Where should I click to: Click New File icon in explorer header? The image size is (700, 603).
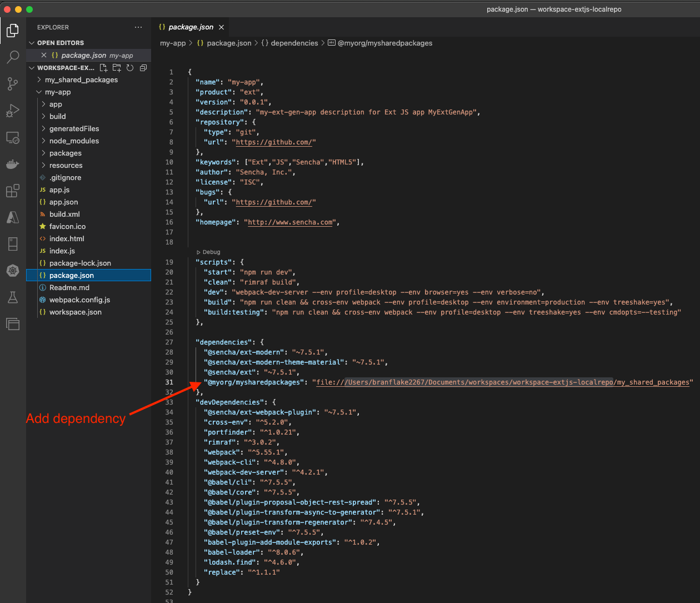tap(103, 68)
